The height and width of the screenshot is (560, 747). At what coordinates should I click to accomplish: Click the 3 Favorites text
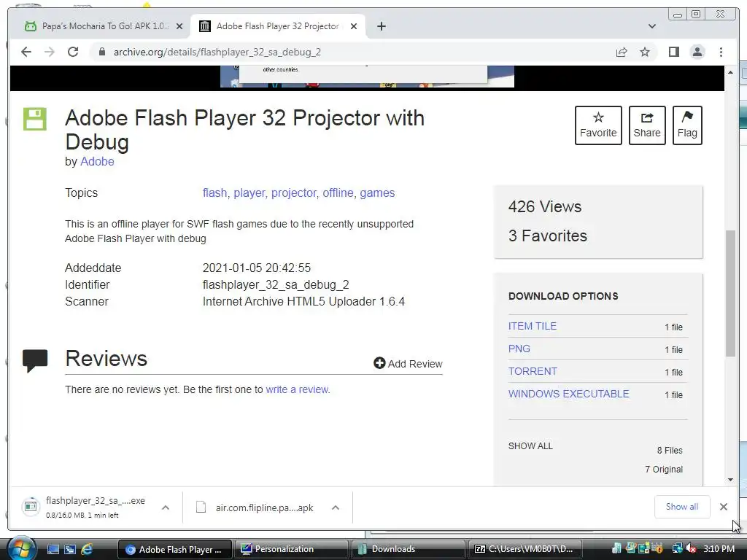(547, 236)
